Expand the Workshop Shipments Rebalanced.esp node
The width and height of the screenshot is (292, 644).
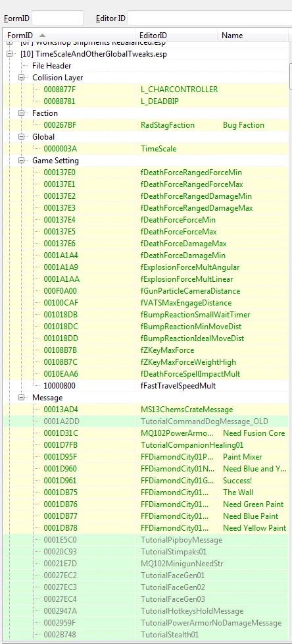9,43
